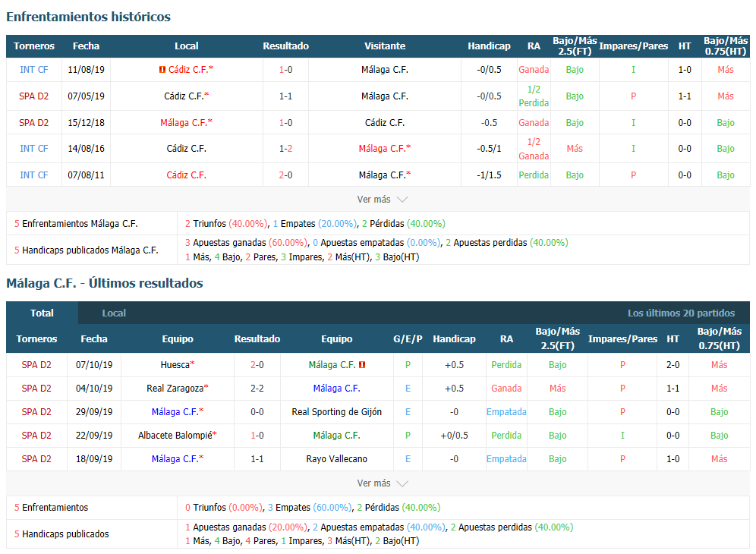Switch to the Local tab

[114, 313]
